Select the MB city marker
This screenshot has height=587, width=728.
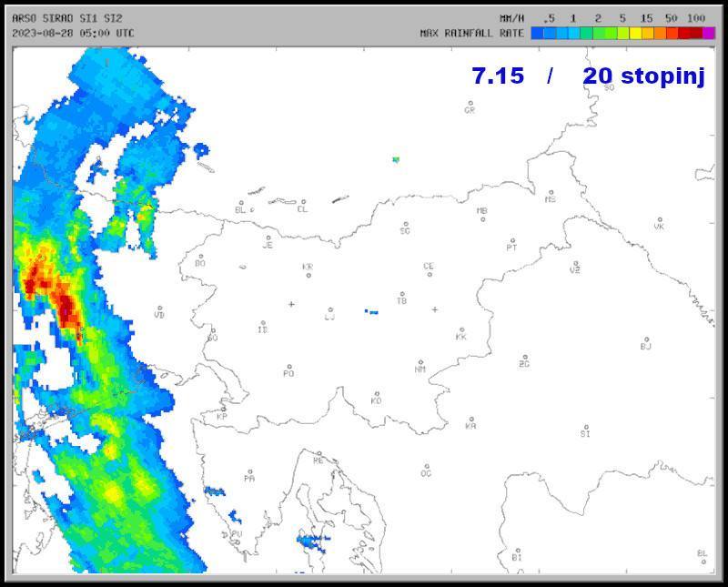(x=483, y=218)
